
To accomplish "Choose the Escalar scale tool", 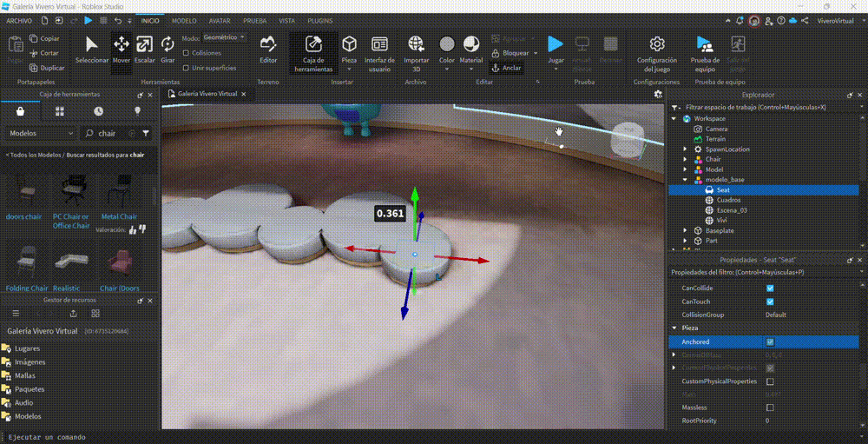I will pos(144,50).
